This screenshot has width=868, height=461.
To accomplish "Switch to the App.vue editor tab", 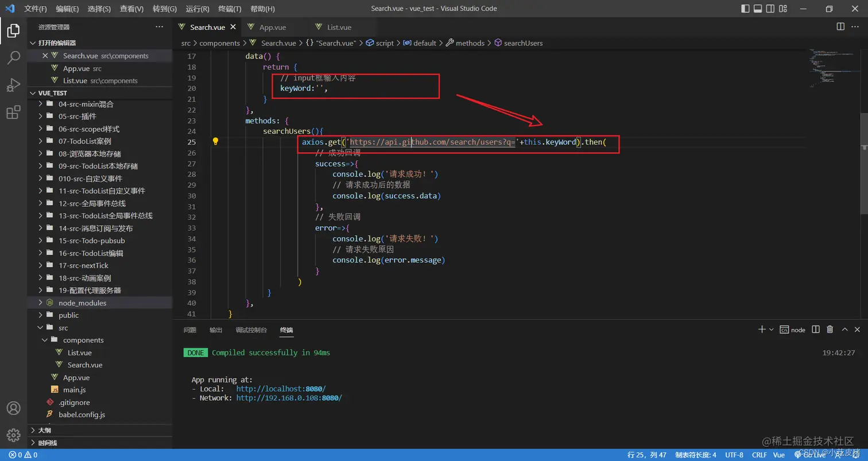I will [273, 27].
